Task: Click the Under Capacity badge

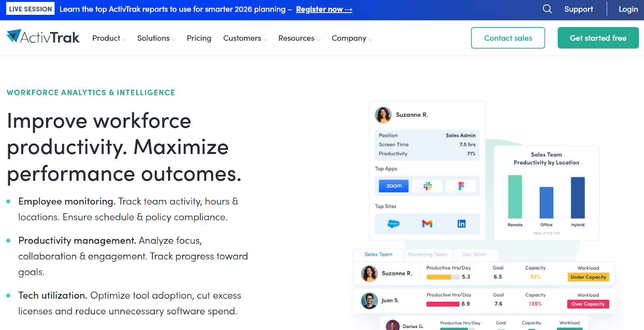Action: pyautogui.click(x=588, y=277)
